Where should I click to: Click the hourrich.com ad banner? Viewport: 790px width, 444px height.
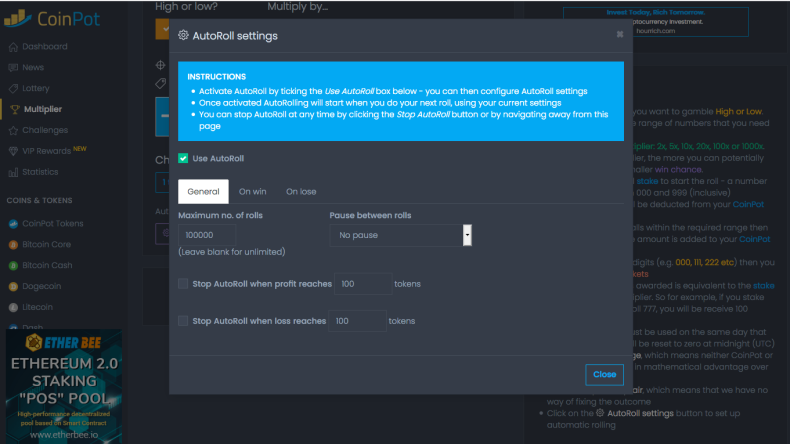(655, 22)
